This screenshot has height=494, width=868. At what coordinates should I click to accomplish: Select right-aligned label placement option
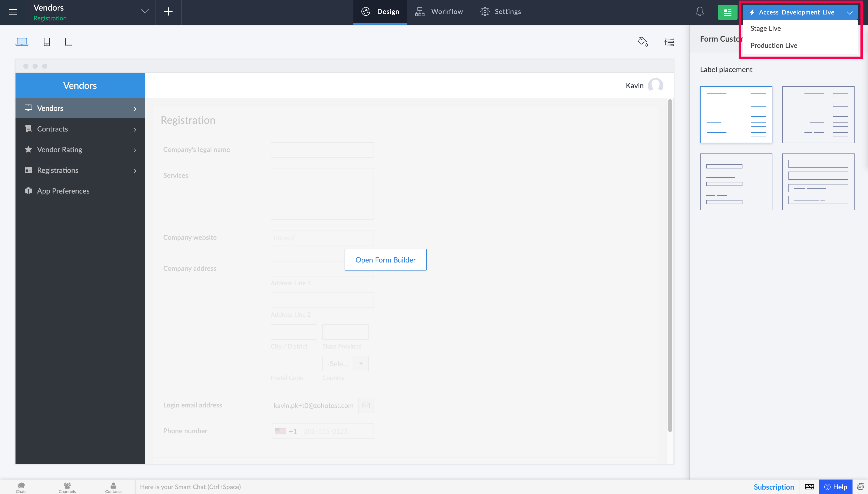[x=818, y=115]
